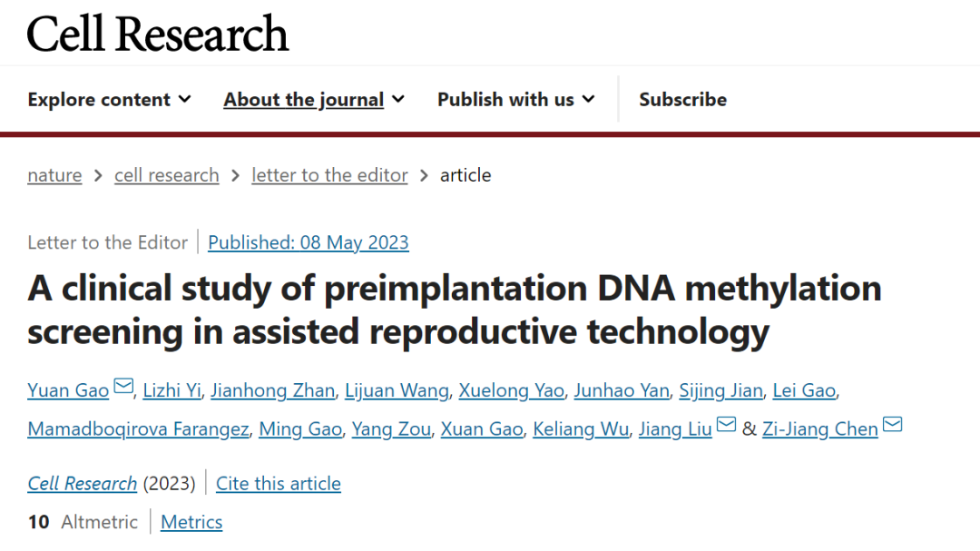Open author Lizhi Yi's profile link
This screenshot has height=551, width=980.
171,390
